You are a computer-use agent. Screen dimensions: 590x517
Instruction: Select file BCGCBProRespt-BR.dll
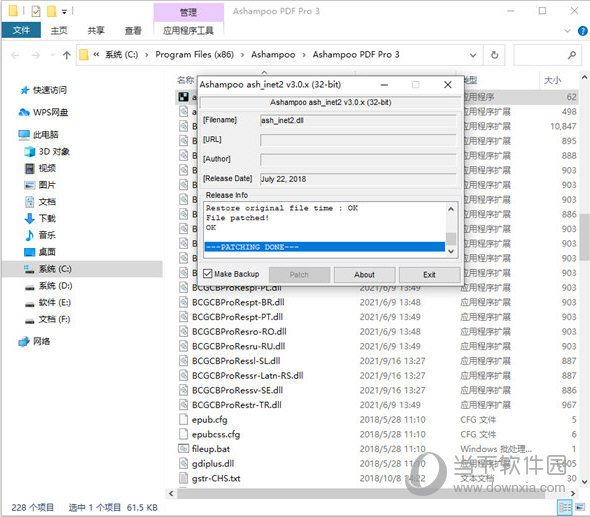[x=238, y=302]
